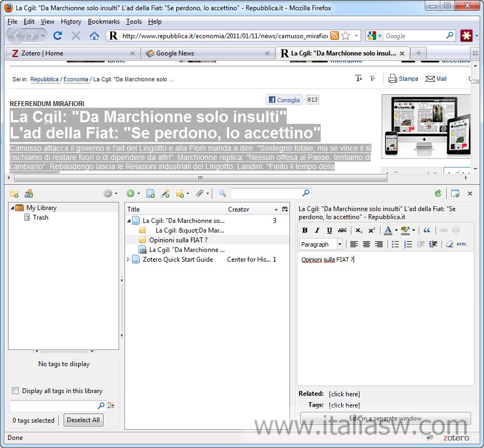Insert a bulleted list in note

click(395, 244)
